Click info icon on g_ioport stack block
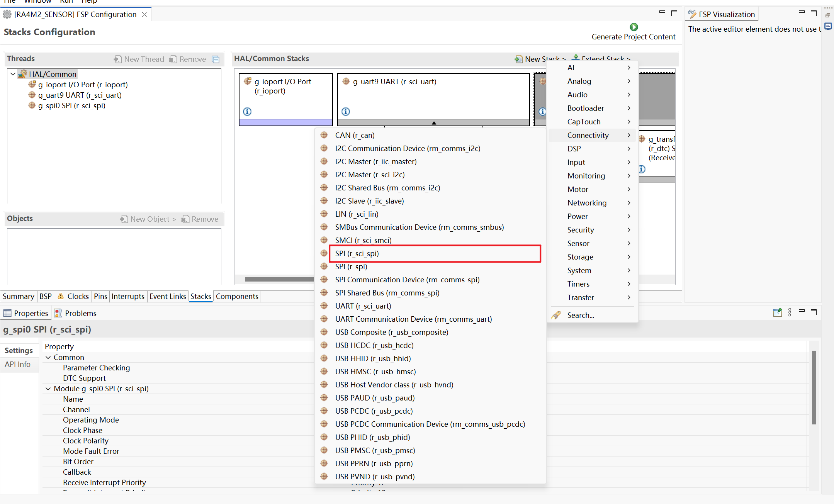The width and height of the screenshot is (834, 504). (247, 112)
